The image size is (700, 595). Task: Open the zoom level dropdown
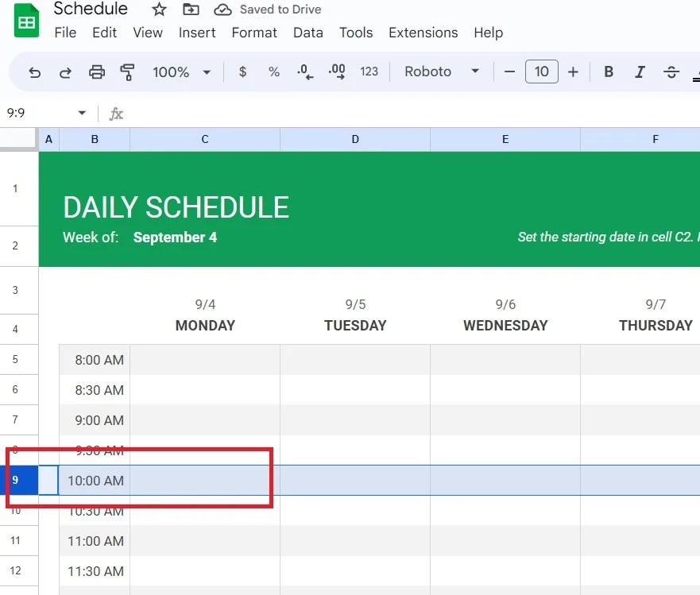[x=181, y=71]
